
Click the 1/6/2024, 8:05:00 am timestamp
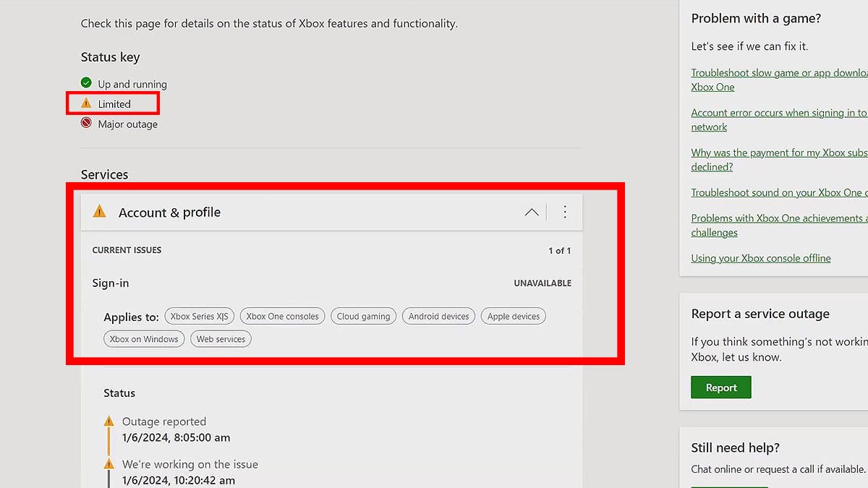(x=176, y=437)
